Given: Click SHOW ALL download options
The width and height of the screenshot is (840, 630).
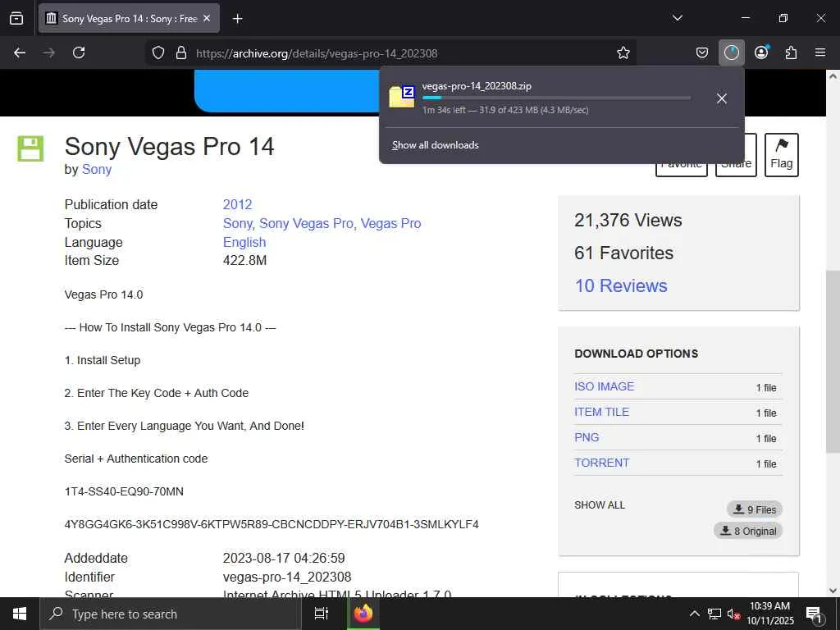Looking at the screenshot, I should (600, 505).
